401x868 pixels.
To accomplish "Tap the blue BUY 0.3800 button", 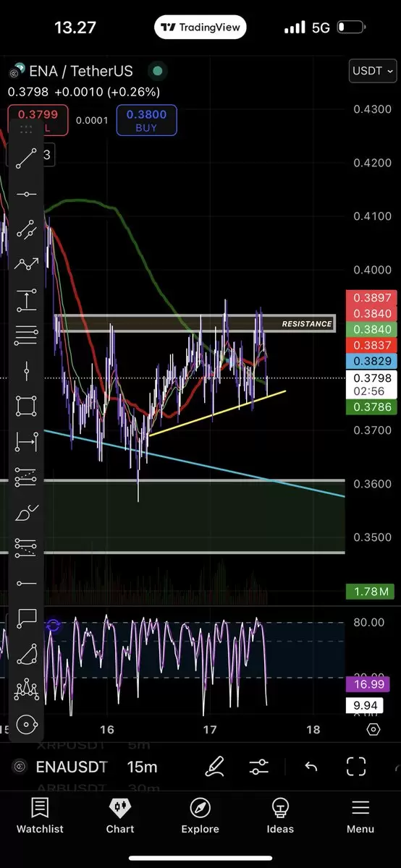I will click(x=146, y=120).
